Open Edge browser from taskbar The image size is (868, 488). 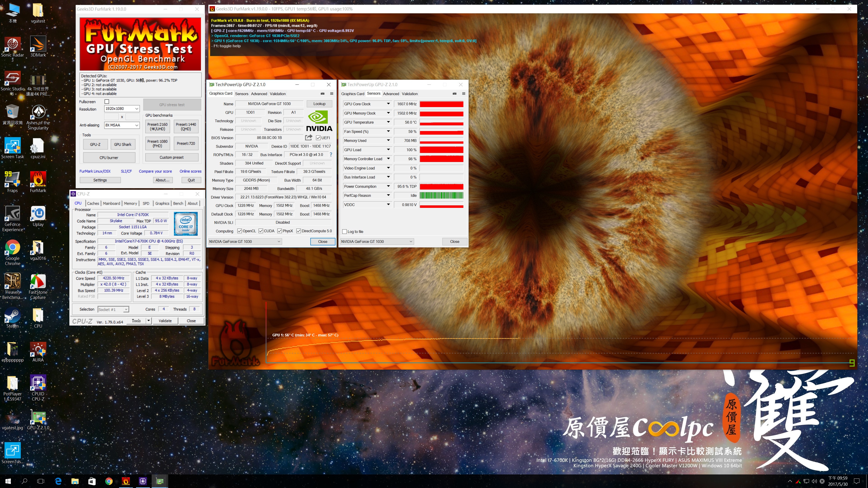click(x=58, y=481)
